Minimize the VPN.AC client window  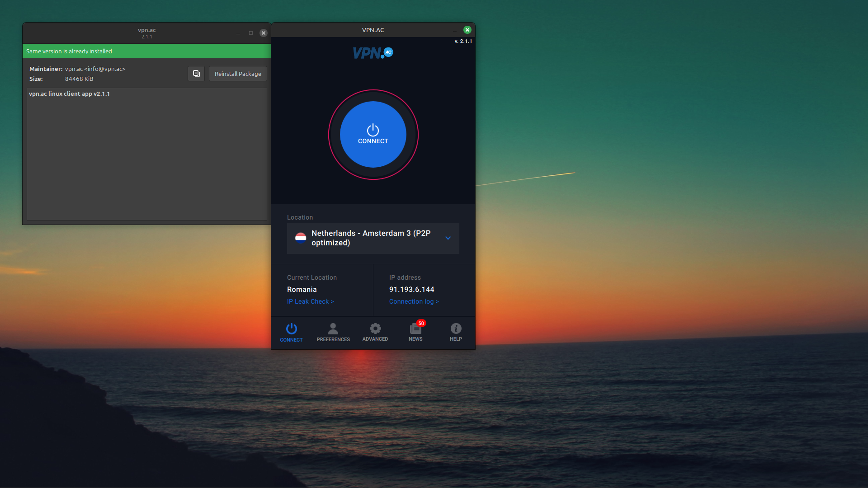click(455, 30)
